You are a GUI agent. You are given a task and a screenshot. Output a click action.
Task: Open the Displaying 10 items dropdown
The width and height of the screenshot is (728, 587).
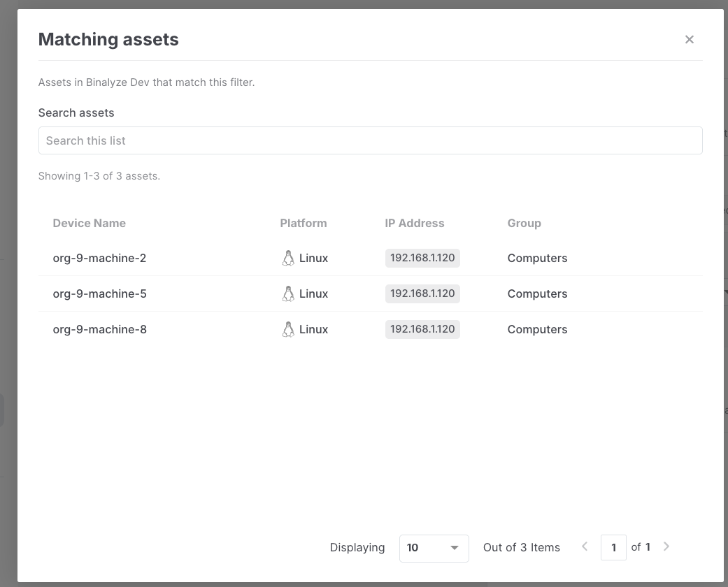pyautogui.click(x=434, y=548)
